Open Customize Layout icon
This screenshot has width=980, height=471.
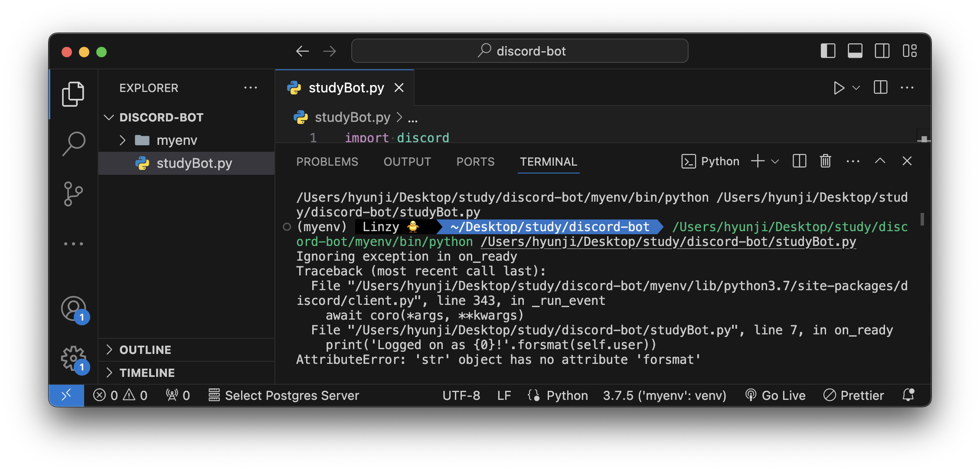(x=909, y=51)
